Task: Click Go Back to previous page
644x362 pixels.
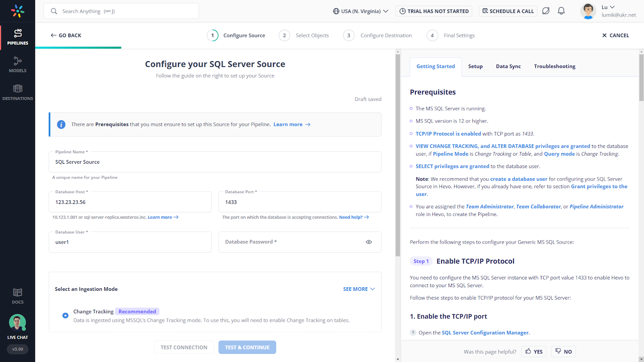Action: click(x=66, y=35)
